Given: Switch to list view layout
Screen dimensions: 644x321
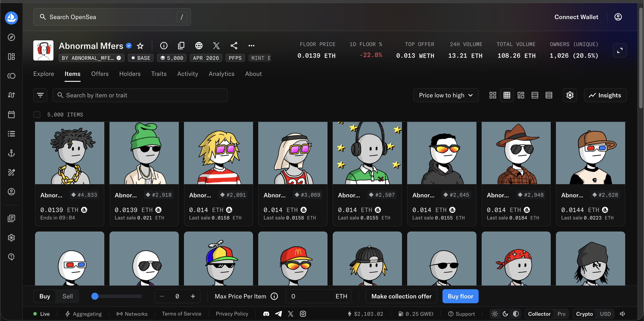Looking at the screenshot, I should point(535,95).
